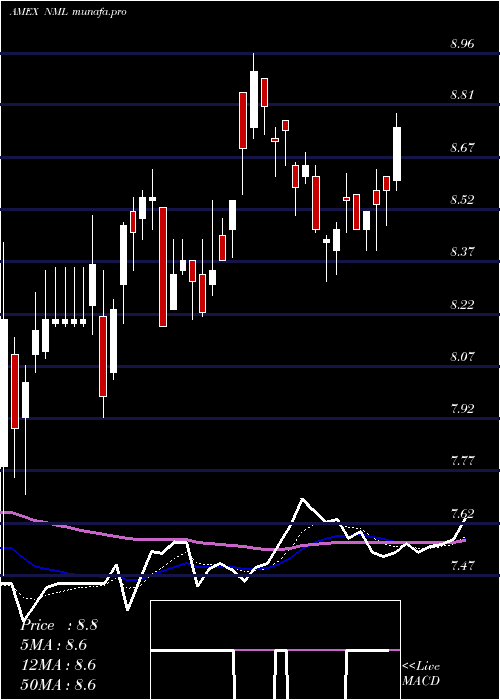The width and height of the screenshot is (500, 700).
Task: Click the 8.81 price axis label
Action: point(462,95)
